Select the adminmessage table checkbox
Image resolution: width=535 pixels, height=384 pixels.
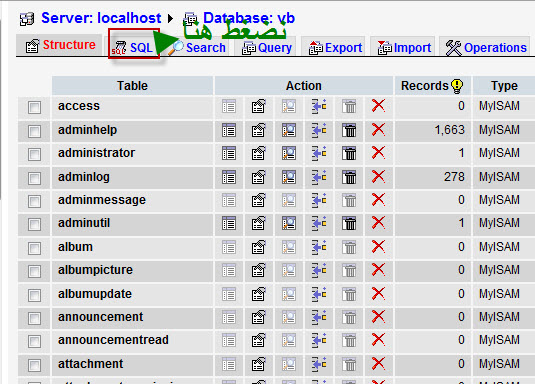34,201
